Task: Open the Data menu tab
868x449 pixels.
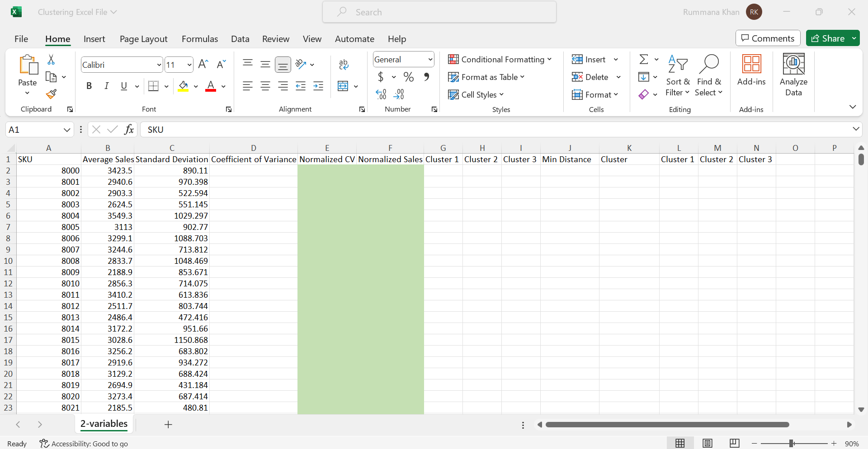Action: pyautogui.click(x=240, y=39)
